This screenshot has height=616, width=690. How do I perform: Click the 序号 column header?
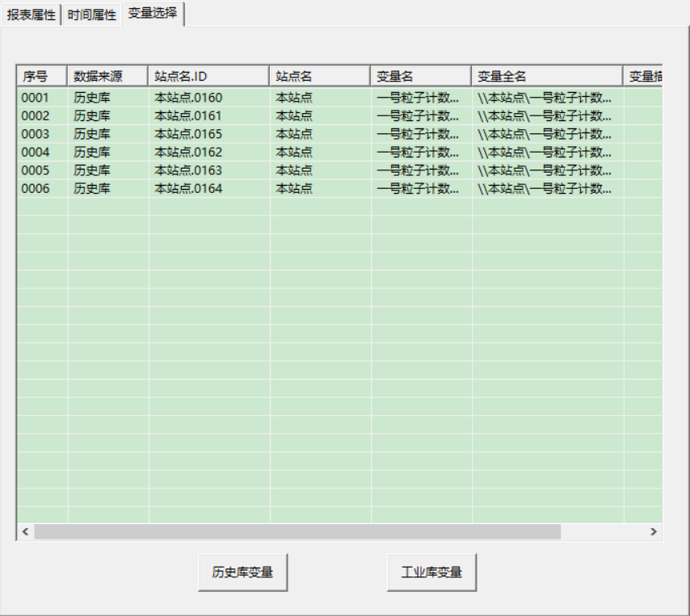click(42, 77)
